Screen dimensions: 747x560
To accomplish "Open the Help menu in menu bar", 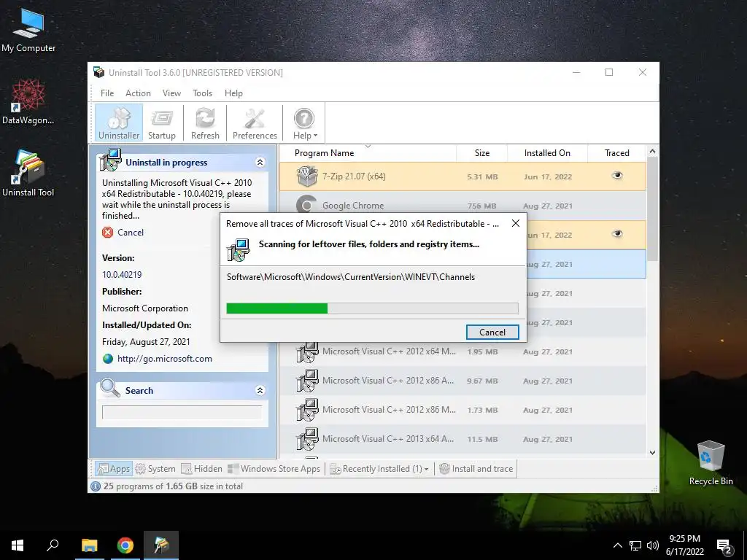I will coord(233,93).
